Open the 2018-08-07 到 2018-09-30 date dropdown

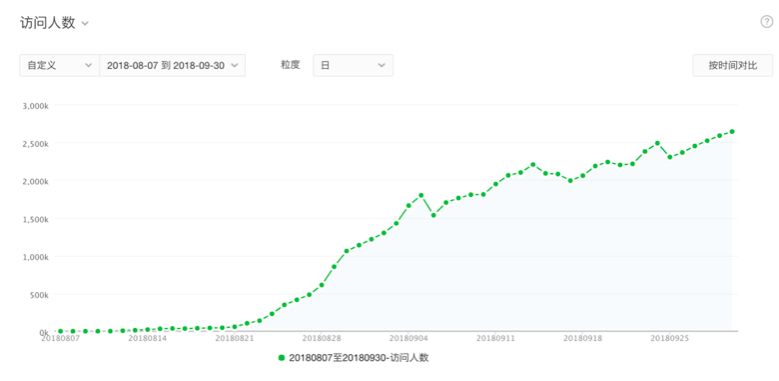click(172, 65)
